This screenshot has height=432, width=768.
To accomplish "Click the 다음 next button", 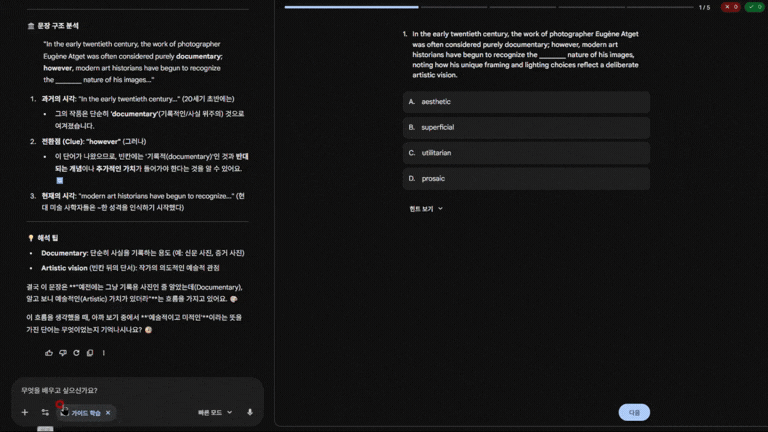I will 634,412.
